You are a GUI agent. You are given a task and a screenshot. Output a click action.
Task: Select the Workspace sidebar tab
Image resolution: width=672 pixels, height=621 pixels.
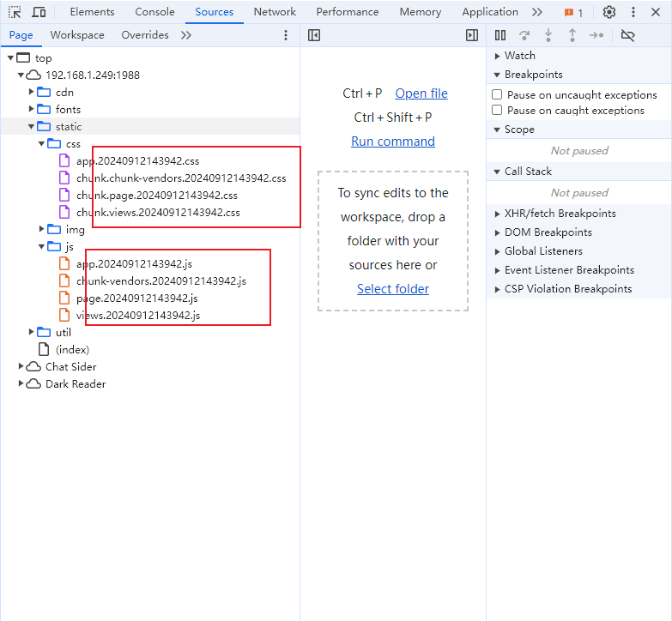tap(77, 35)
